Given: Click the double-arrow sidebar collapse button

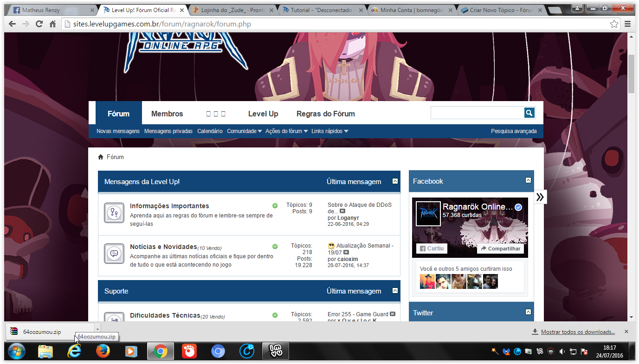Looking at the screenshot, I should coord(540,197).
